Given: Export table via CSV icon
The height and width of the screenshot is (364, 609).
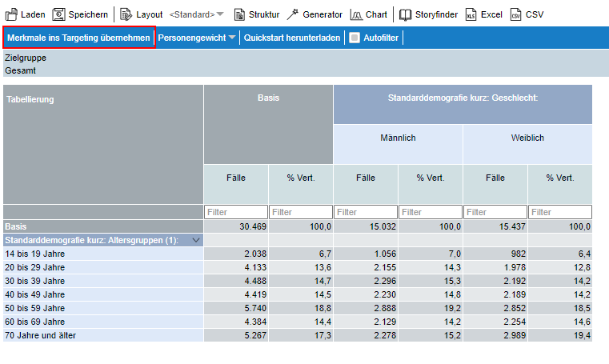Looking at the screenshot, I should click(x=515, y=14).
